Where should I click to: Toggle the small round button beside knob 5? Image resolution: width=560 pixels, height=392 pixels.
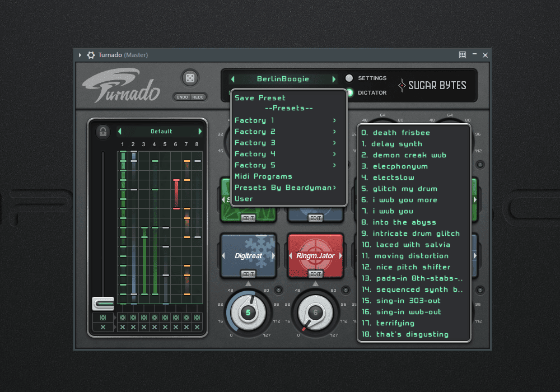[x=278, y=290]
